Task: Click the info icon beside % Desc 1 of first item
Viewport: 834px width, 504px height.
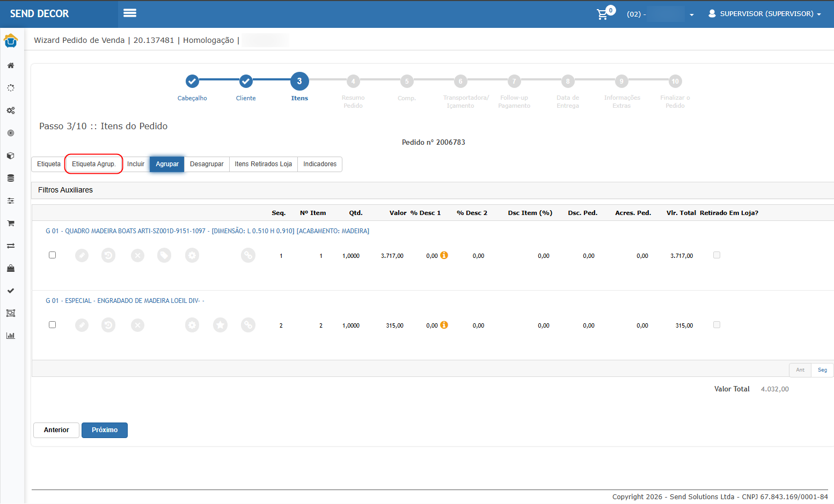Action: tap(444, 256)
